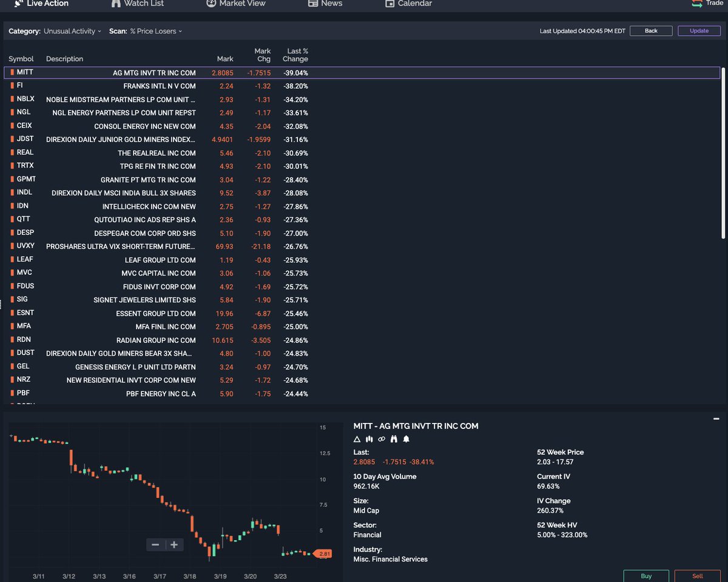The height and width of the screenshot is (582, 728).
Task: Sort by the Mark Chg column header
Action: (263, 55)
